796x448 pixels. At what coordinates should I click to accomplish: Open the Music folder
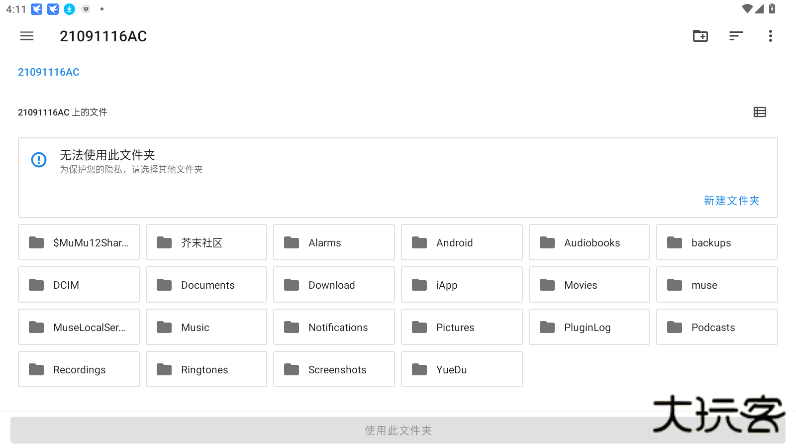coord(206,327)
